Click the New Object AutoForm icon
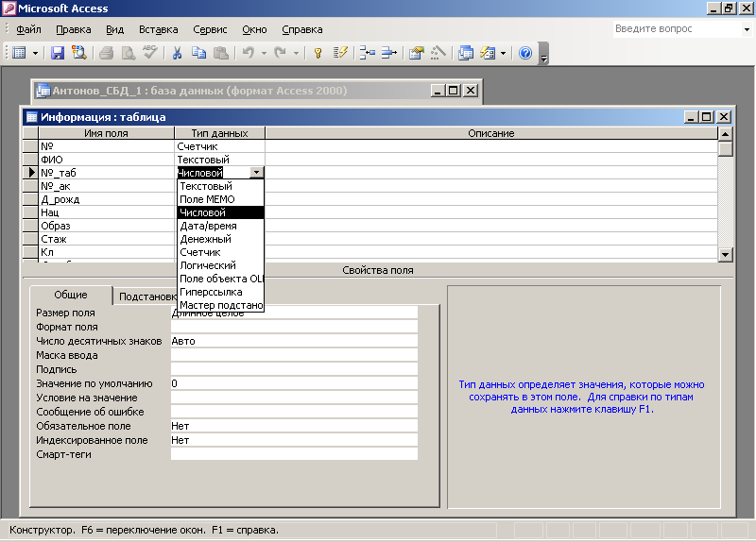The image size is (756, 542). pos(488,53)
